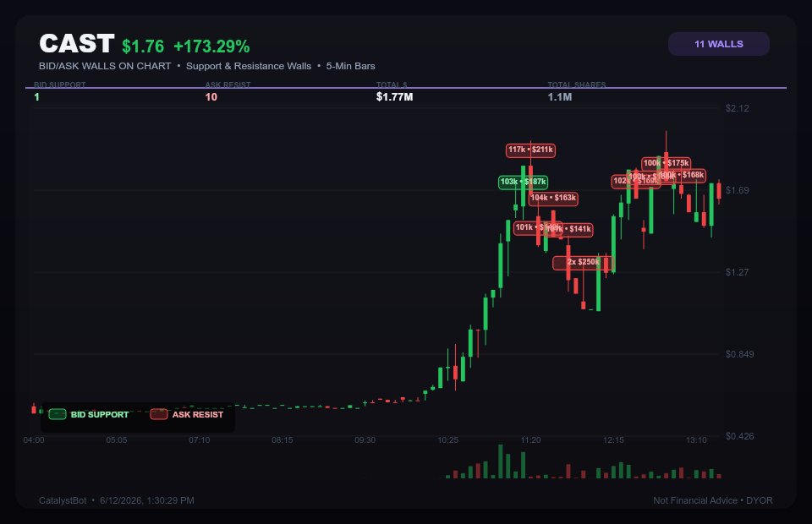Screen dimensions: 812x524
Task: Click the 2x $250k ask wall label
Action: [x=583, y=262]
